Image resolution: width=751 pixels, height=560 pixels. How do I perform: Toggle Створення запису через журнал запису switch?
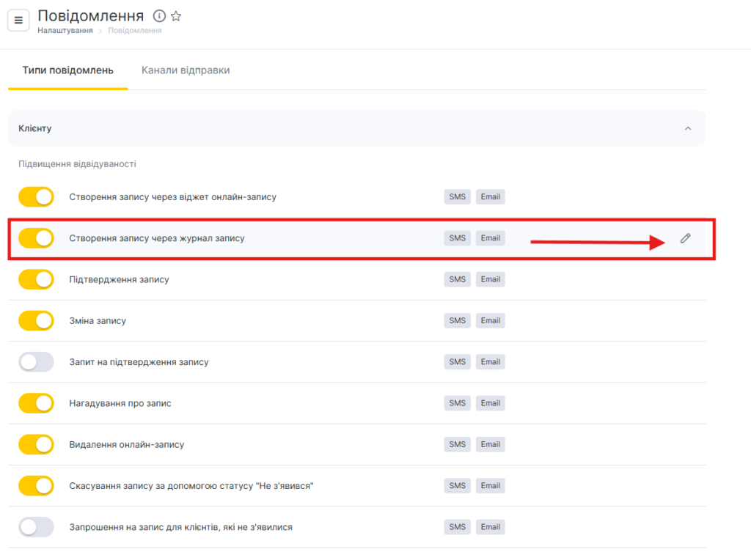click(x=36, y=238)
